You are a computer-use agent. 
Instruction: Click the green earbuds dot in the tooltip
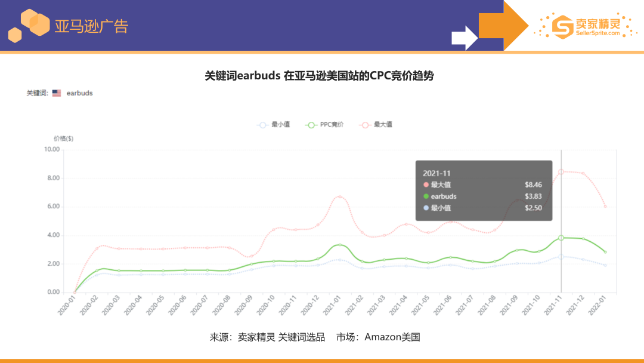pyautogui.click(x=426, y=196)
